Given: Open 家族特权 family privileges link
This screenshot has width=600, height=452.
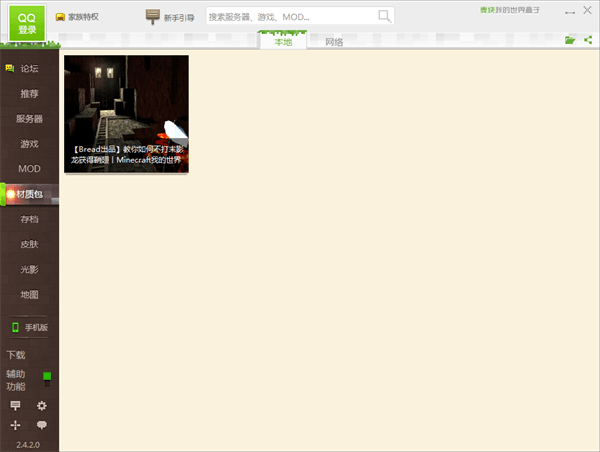Looking at the screenshot, I should (77, 17).
